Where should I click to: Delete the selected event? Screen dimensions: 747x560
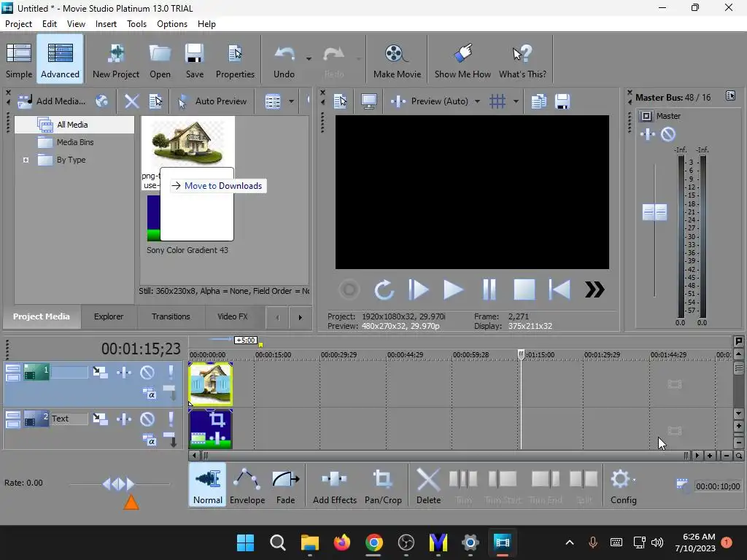pos(428,486)
